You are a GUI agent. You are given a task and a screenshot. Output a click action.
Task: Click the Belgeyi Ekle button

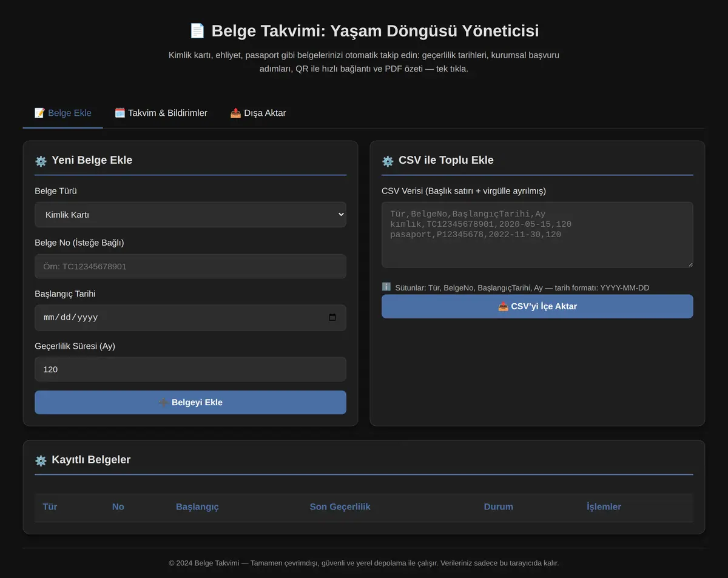click(190, 402)
